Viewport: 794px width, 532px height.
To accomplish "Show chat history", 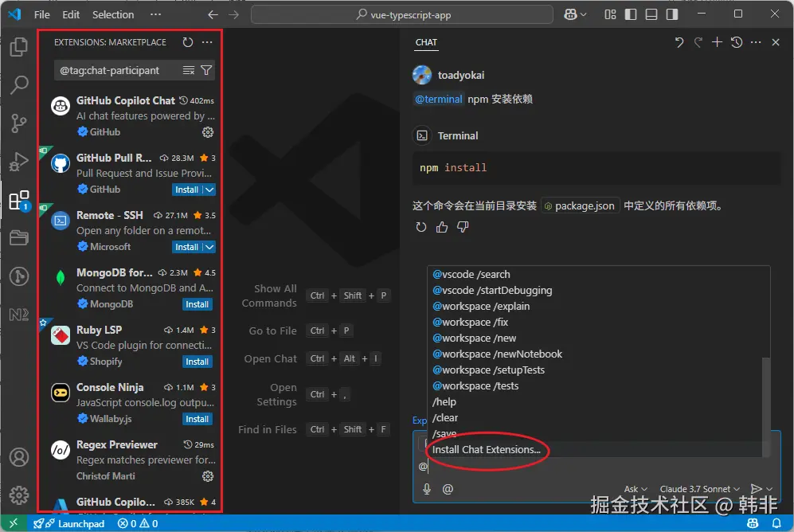I will 737,42.
